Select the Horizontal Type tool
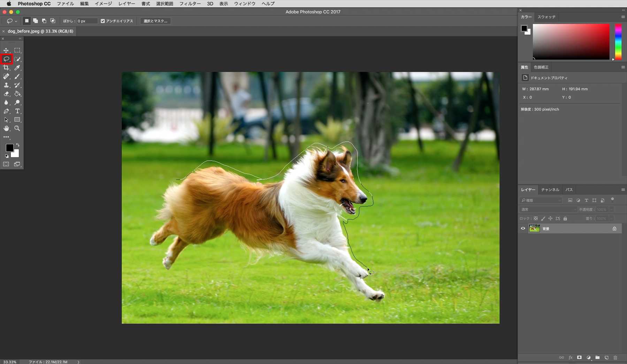 pos(17,111)
